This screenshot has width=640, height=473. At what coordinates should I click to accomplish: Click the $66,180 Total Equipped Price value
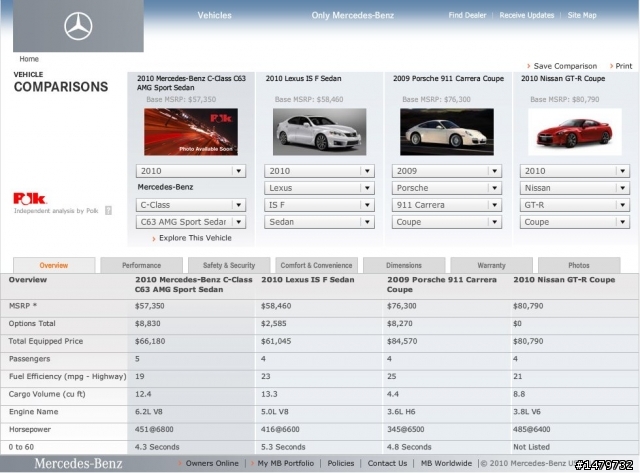[150, 341]
